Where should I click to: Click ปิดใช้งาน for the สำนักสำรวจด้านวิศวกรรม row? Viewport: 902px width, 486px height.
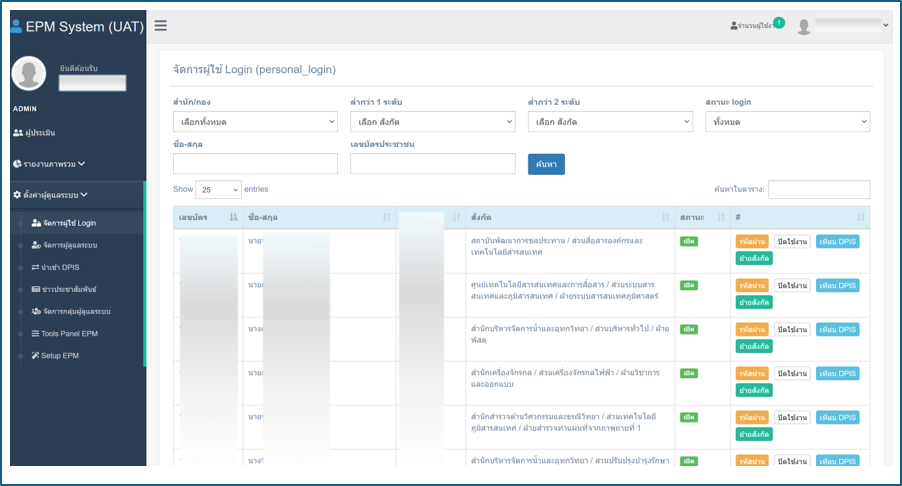click(x=792, y=418)
